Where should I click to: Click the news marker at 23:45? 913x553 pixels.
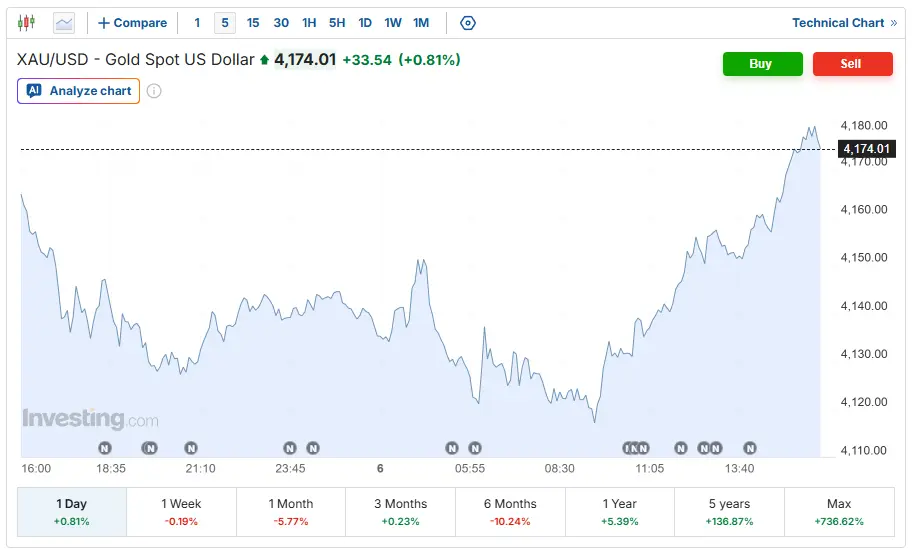pos(290,448)
